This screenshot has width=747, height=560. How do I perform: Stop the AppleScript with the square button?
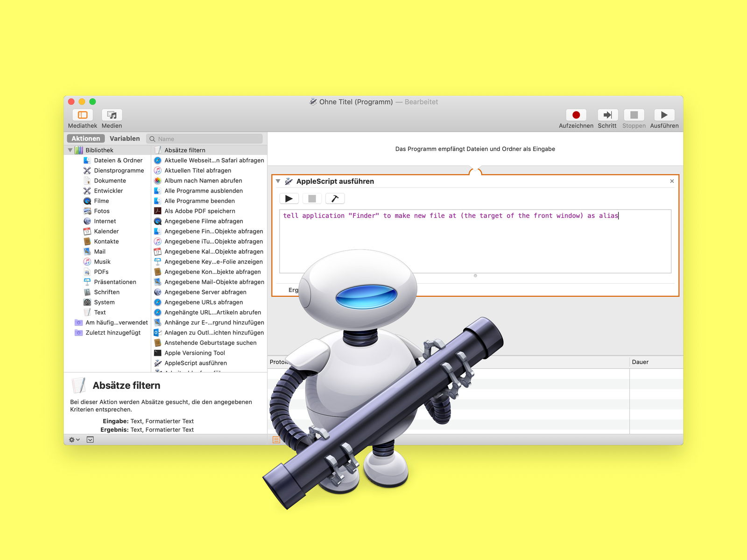pyautogui.click(x=312, y=199)
